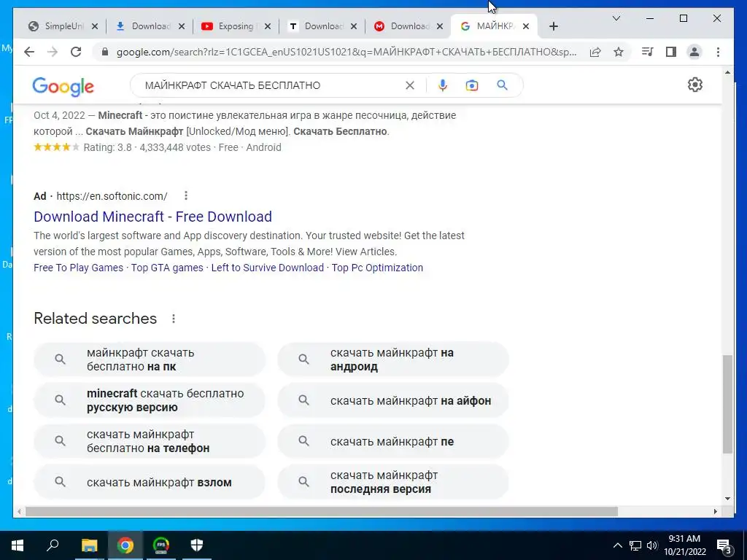Open a new tab with plus button
747x560 pixels.
[553, 27]
